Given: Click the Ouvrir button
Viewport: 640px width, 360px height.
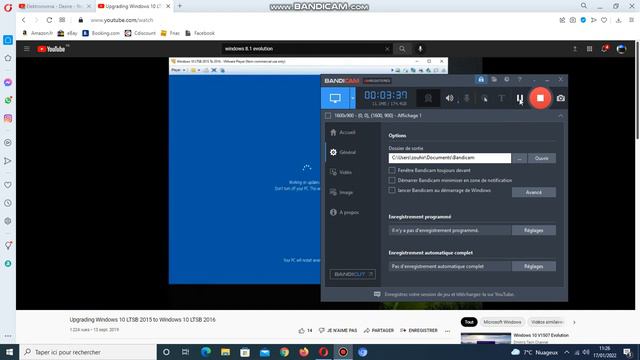Looking at the screenshot, I should pyautogui.click(x=542, y=158).
